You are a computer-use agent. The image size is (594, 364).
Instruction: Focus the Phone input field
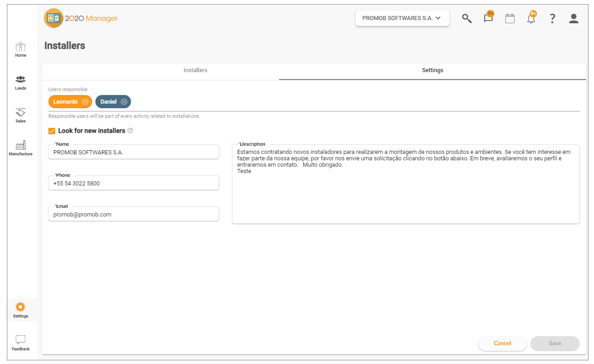coord(133,183)
